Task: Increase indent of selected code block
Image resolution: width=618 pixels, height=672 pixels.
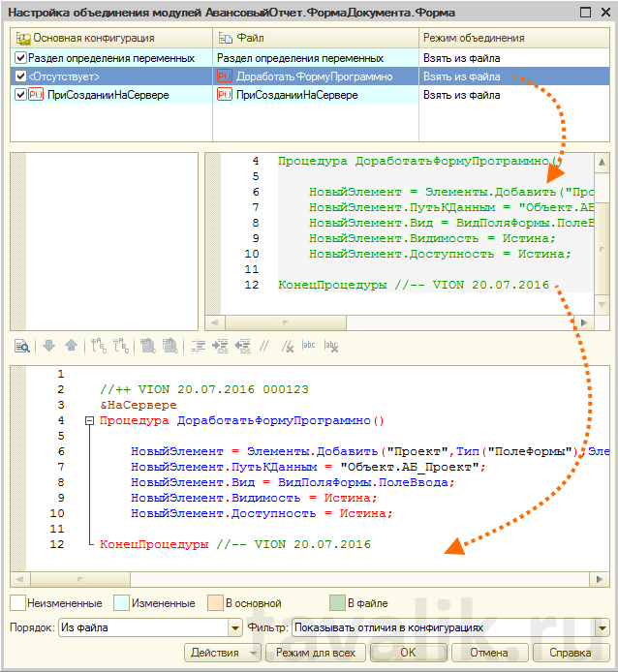Action: (x=221, y=346)
